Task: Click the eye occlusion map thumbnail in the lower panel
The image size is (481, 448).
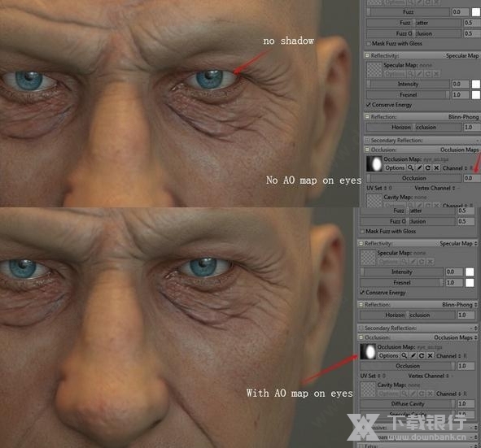Action: pos(368,351)
